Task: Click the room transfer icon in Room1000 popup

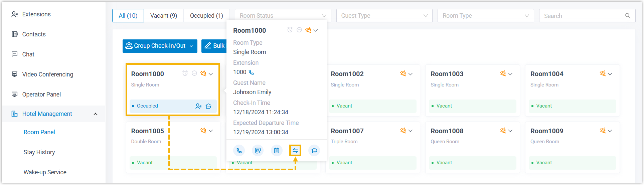Action: [x=295, y=151]
